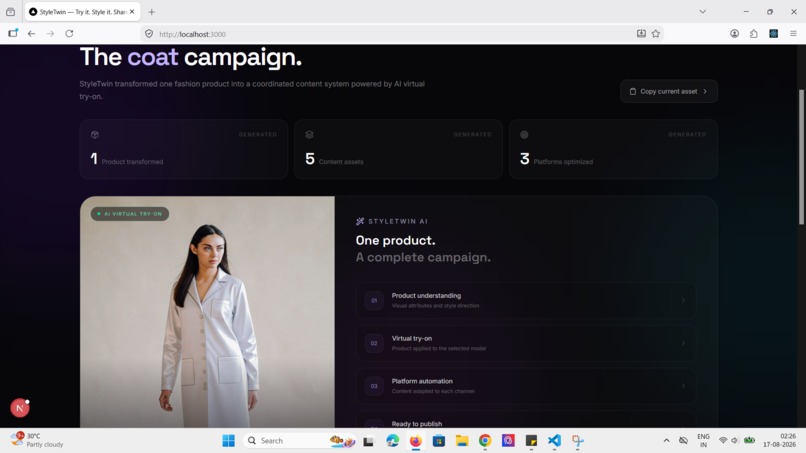Click the install app icon in the address bar
806x453 pixels.
(x=641, y=34)
